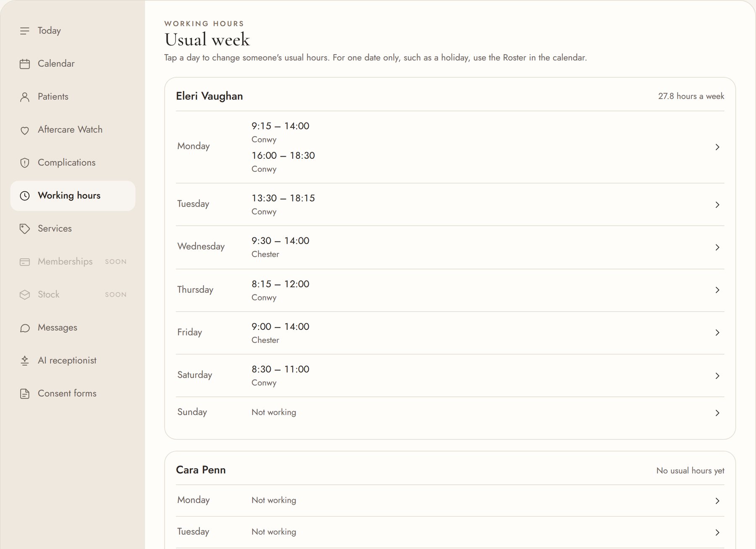This screenshot has width=756, height=549.
Task: Click the 16:00 – 18:30 Monday shift
Action: (x=283, y=155)
